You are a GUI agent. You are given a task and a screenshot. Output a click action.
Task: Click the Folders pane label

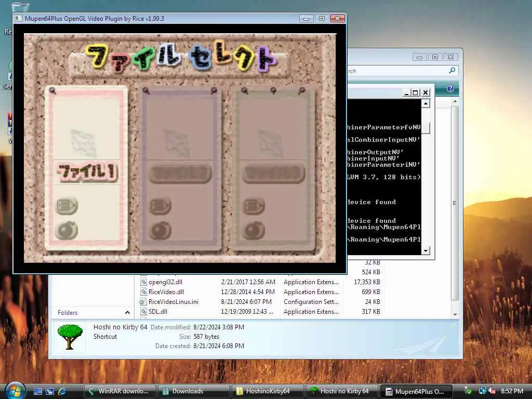68,312
